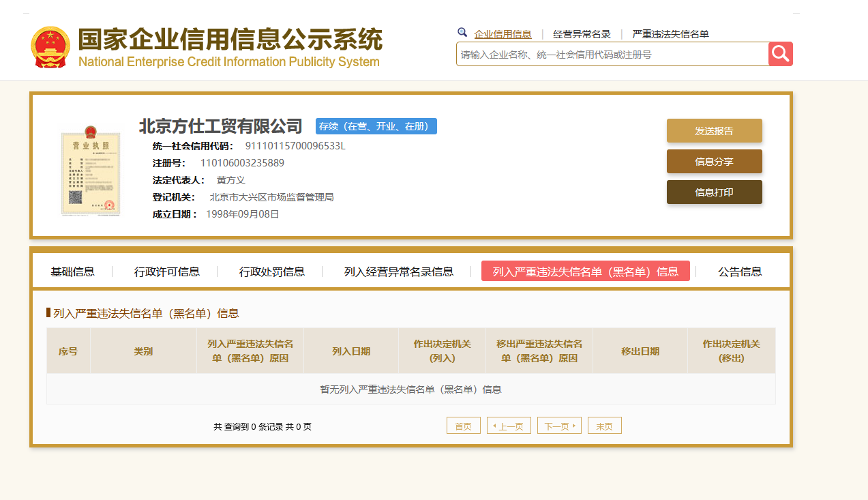Screen dimensions: 868x500
Task: Switch to the 行政处罚信息 tab
Action: [x=272, y=271]
